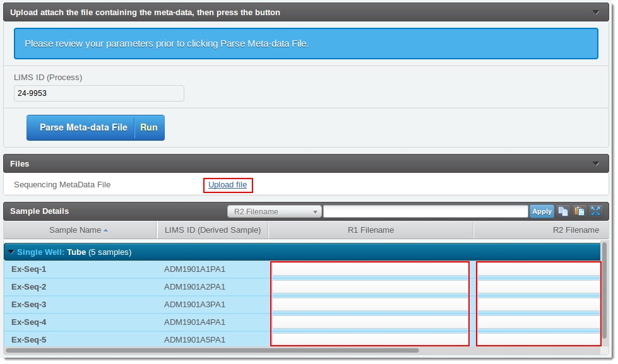Image resolution: width=618 pixels, height=364 pixels.
Task: Click the copy icon in Sample Details
Action: point(563,211)
